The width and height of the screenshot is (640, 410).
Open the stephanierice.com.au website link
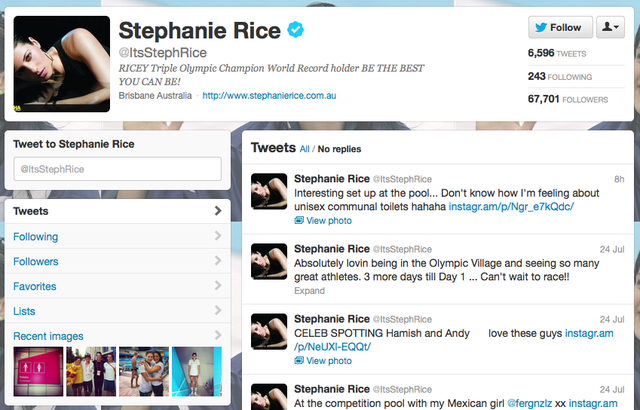tap(269, 96)
